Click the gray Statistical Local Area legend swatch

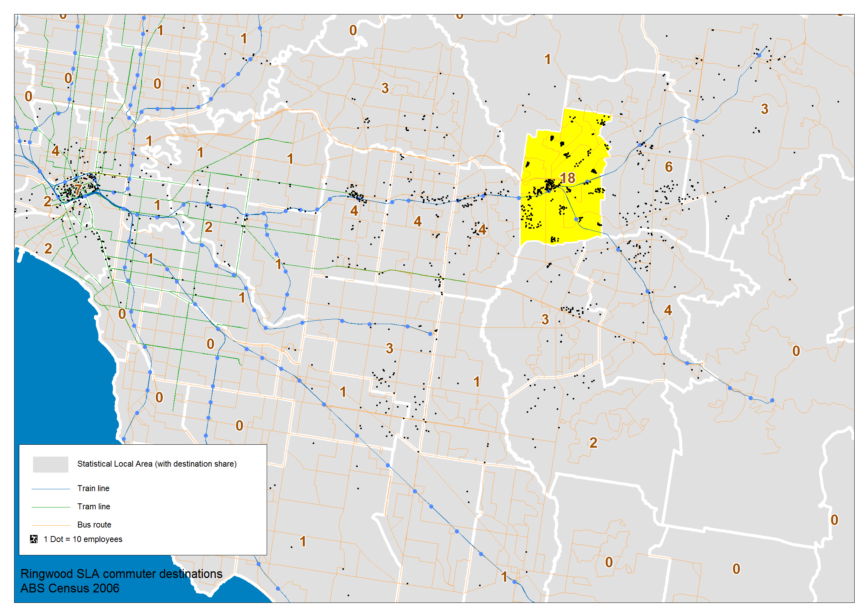pos(50,464)
